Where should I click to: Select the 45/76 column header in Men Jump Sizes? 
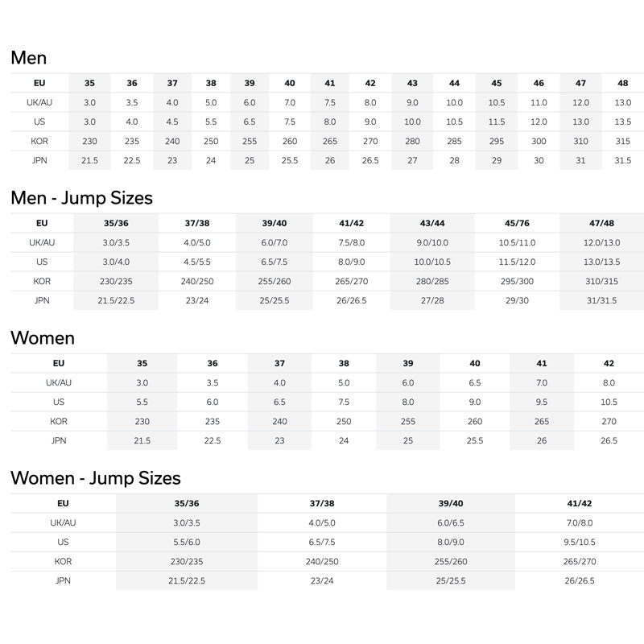(516, 223)
